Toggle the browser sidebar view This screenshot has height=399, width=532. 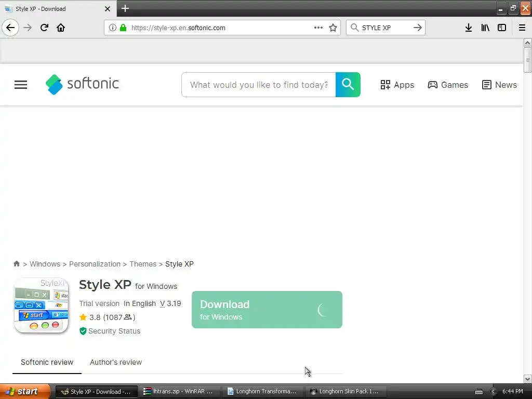click(502, 28)
